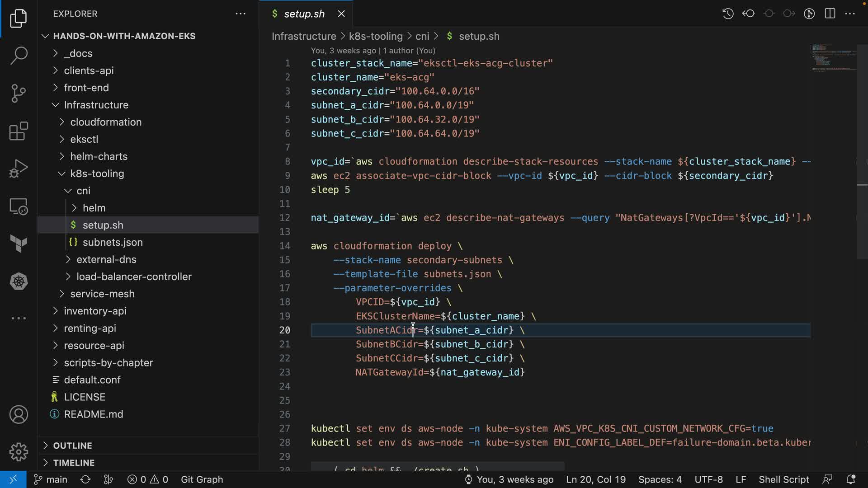Click the synchronize changes icon in status bar
This screenshot has height=488, width=868.
(x=85, y=479)
